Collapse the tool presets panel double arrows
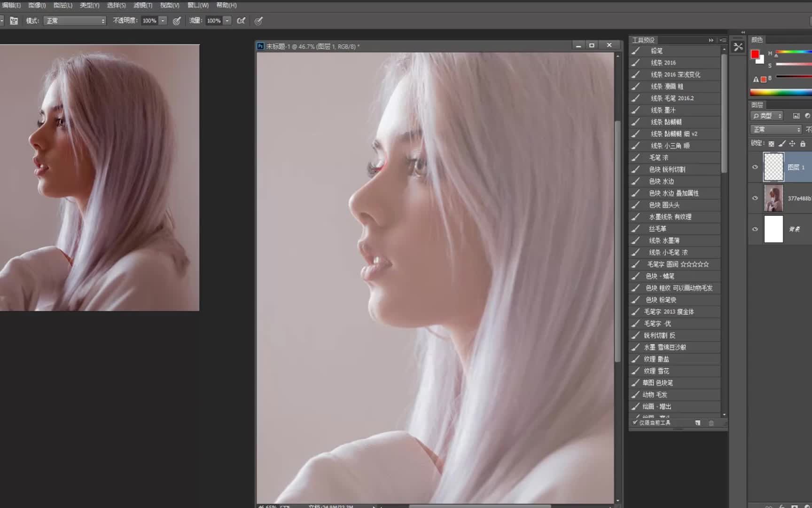 click(711, 40)
